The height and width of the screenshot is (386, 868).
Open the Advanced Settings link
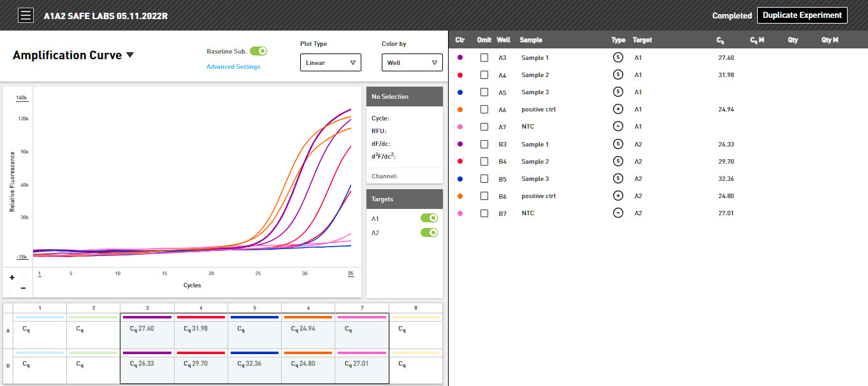pos(233,66)
